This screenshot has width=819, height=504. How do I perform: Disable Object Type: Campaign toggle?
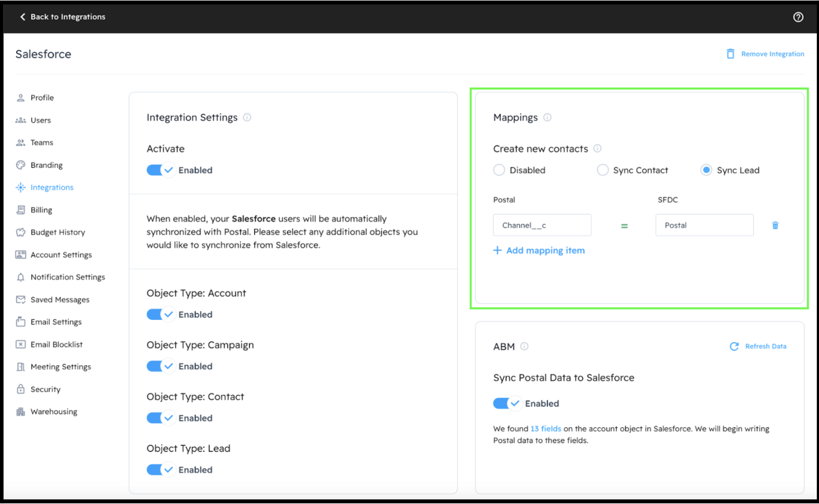[x=160, y=366]
